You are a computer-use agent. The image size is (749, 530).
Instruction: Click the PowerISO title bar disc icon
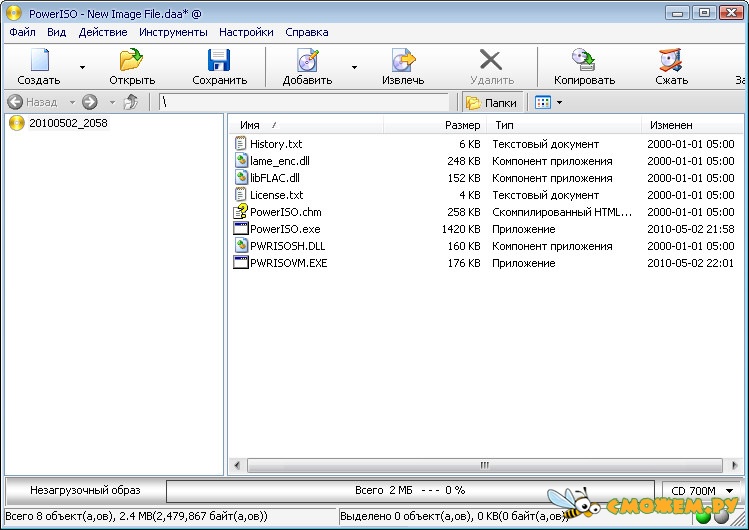[x=14, y=13]
